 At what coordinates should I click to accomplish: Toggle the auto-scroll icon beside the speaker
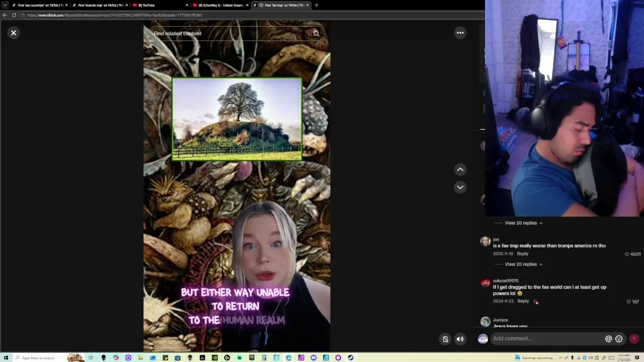445,339
